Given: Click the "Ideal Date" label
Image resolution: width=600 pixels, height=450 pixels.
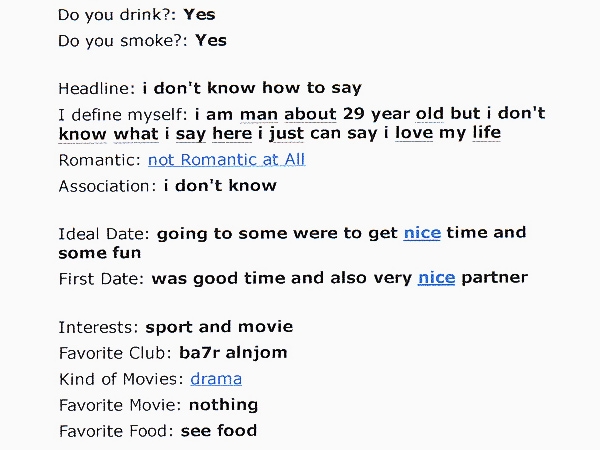Looking at the screenshot, I should (x=104, y=233).
